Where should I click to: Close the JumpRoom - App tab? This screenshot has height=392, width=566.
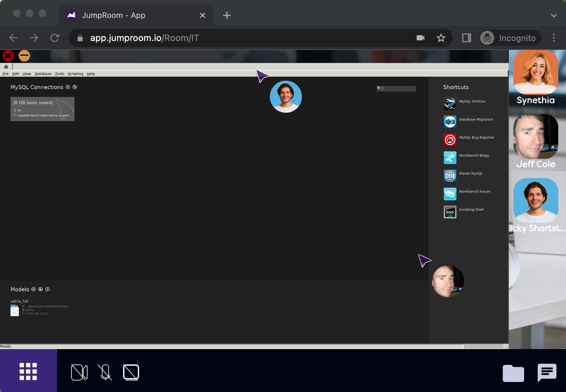pos(203,15)
